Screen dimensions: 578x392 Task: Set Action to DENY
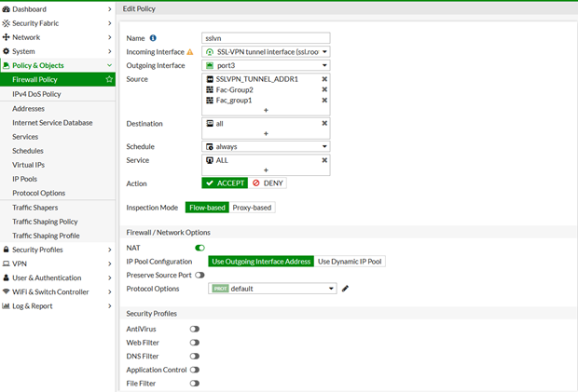pyautogui.click(x=268, y=183)
